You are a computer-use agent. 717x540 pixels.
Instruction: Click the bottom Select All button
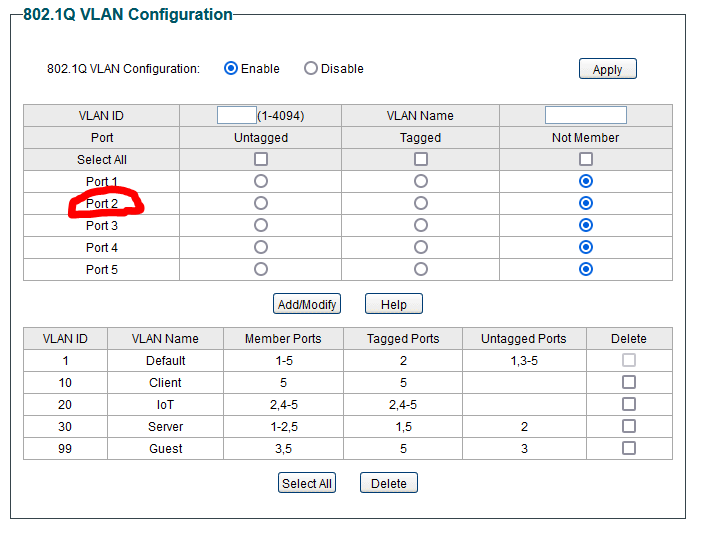tap(306, 483)
